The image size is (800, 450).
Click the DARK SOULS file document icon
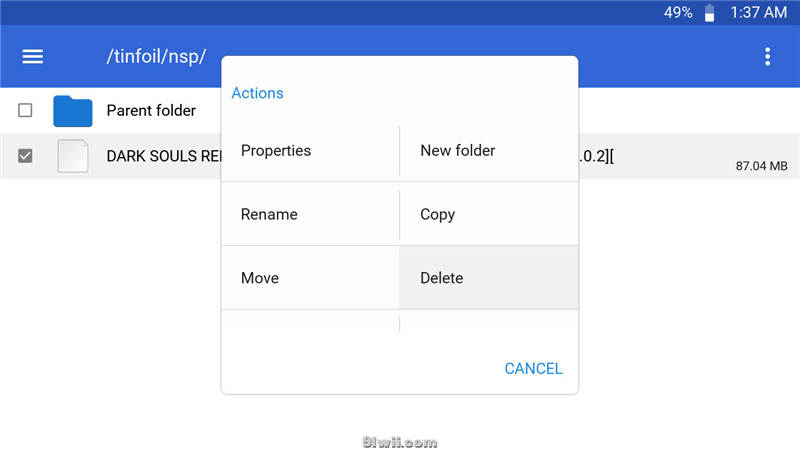(72, 156)
